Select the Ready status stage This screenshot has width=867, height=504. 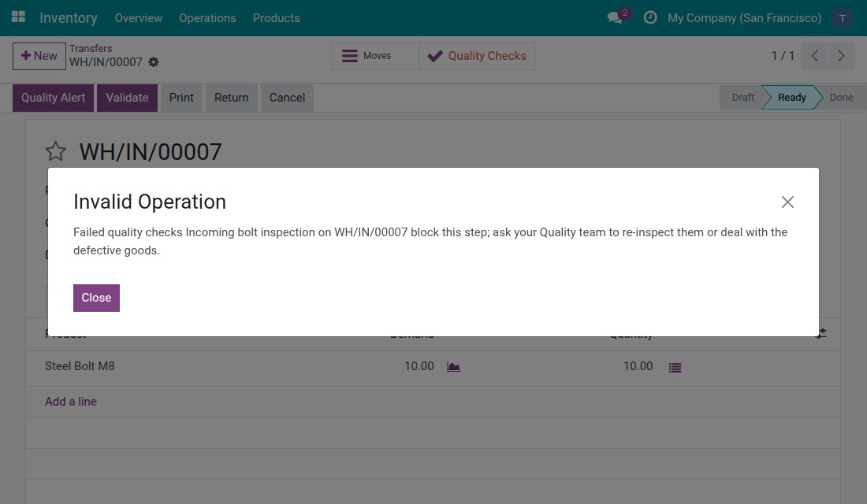click(x=791, y=98)
